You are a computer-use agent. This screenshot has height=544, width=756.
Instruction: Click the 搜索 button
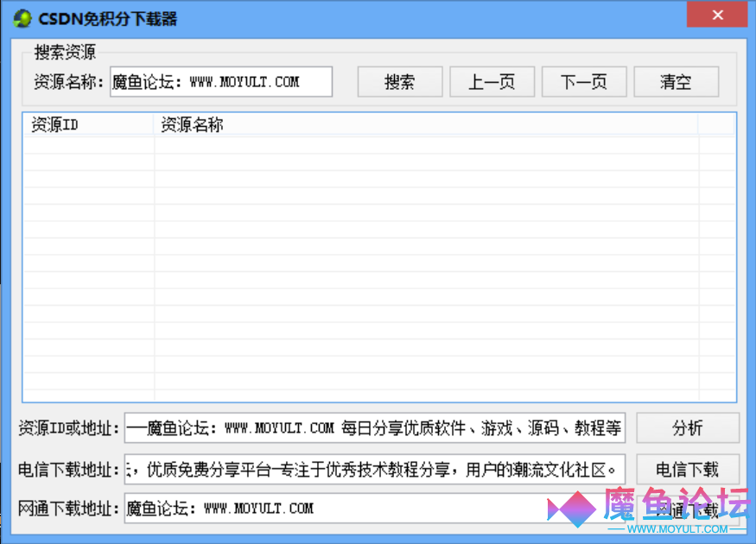(x=400, y=82)
